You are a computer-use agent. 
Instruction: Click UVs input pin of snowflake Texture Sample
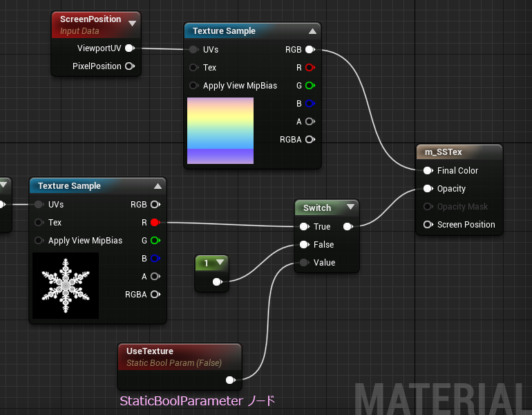pyautogui.click(x=39, y=205)
